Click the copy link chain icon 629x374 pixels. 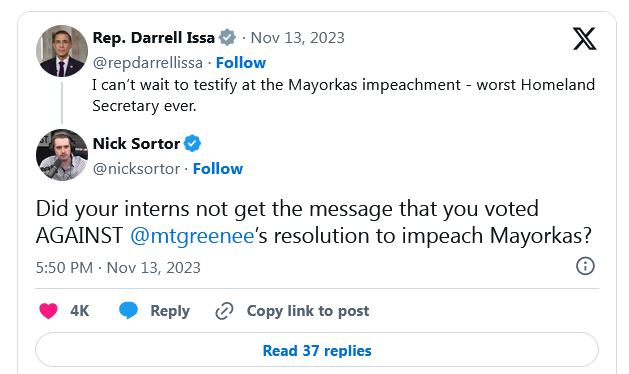point(224,311)
